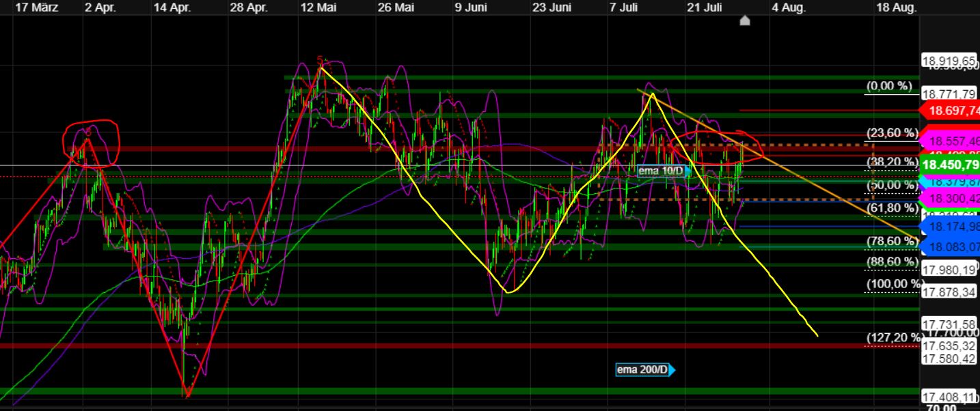Select the (100,00 %) Fibonacci level label
Image resolution: width=980 pixels, height=411 pixels.
[895, 284]
